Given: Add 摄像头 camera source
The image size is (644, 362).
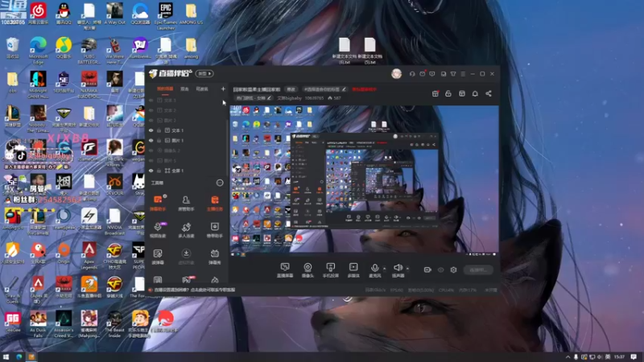Looking at the screenshot, I should [x=308, y=270].
